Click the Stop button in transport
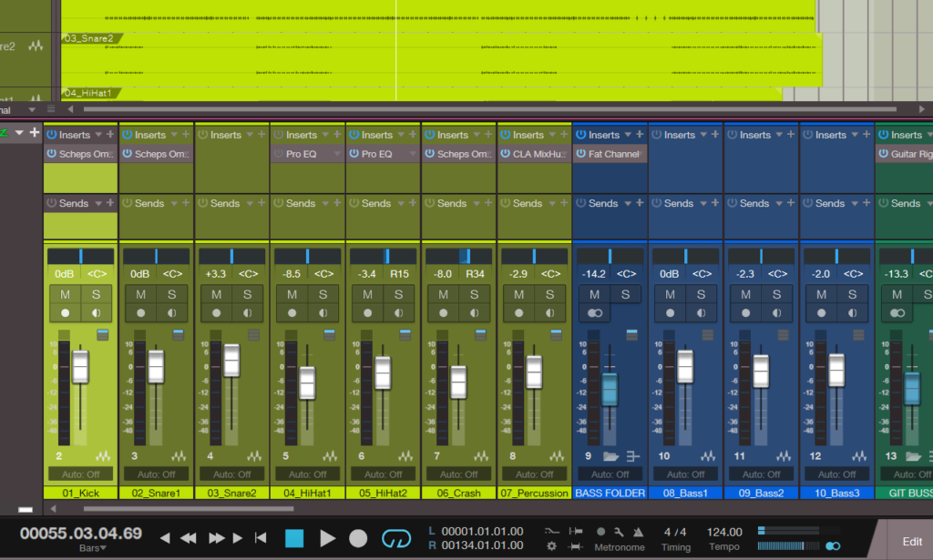This screenshot has width=933, height=560. [294, 538]
